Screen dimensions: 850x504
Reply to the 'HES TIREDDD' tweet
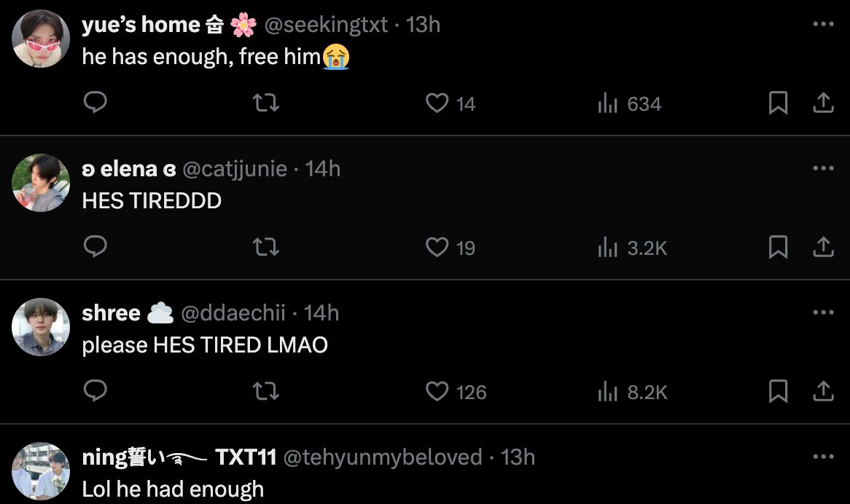tap(95, 248)
